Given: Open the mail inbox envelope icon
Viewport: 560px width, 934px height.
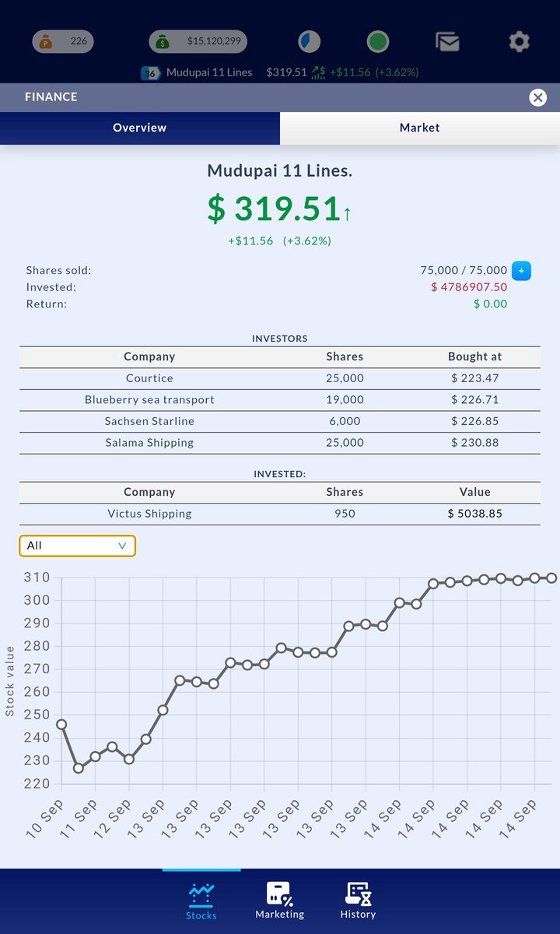Looking at the screenshot, I should point(447,41).
